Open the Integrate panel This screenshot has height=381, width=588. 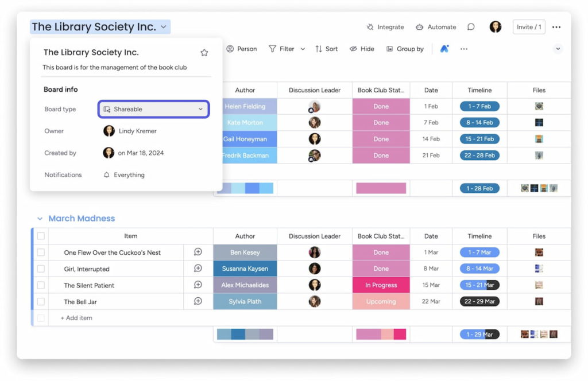click(386, 26)
